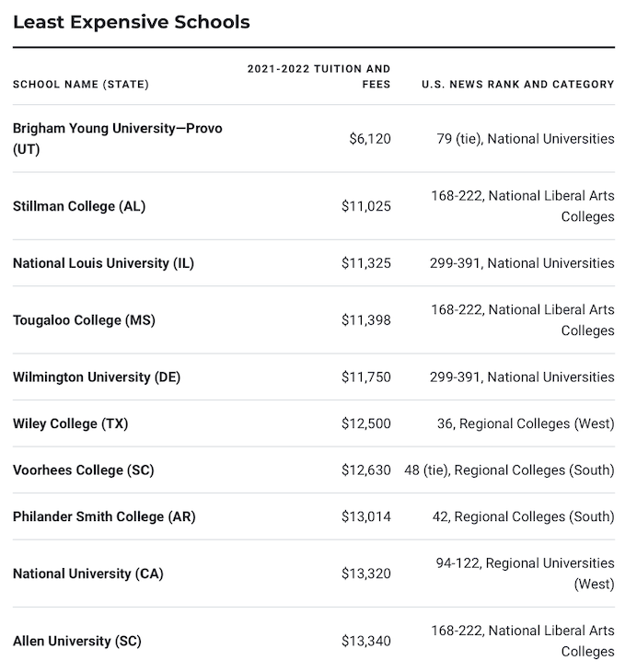This screenshot has height=672, width=637.
Task: Open National University (CA) school link
Action: [88, 574]
